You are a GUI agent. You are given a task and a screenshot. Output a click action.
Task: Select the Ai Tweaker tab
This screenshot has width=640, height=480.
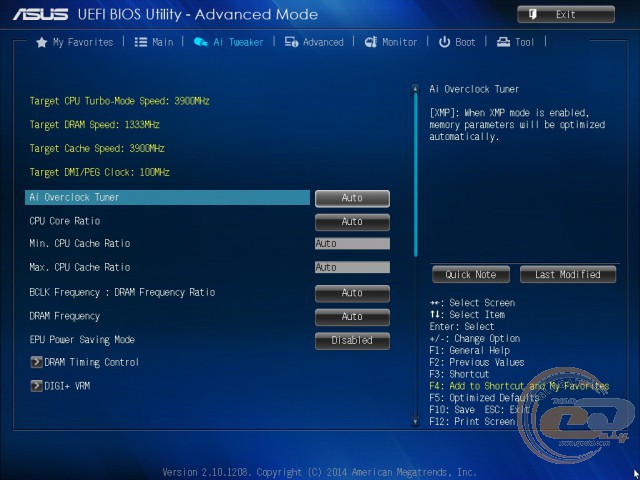coord(229,42)
